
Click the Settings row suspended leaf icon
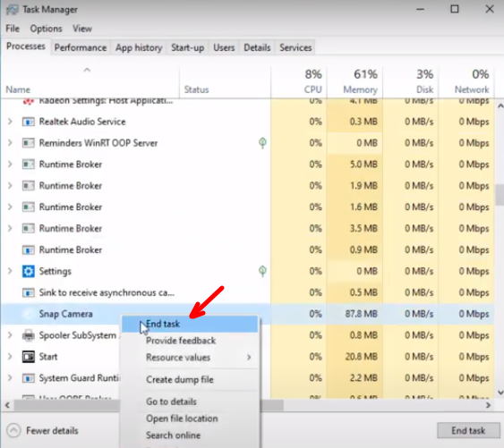tap(262, 271)
